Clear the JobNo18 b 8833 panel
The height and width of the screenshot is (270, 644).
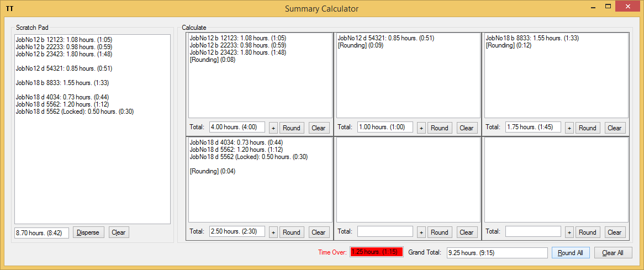(614, 128)
